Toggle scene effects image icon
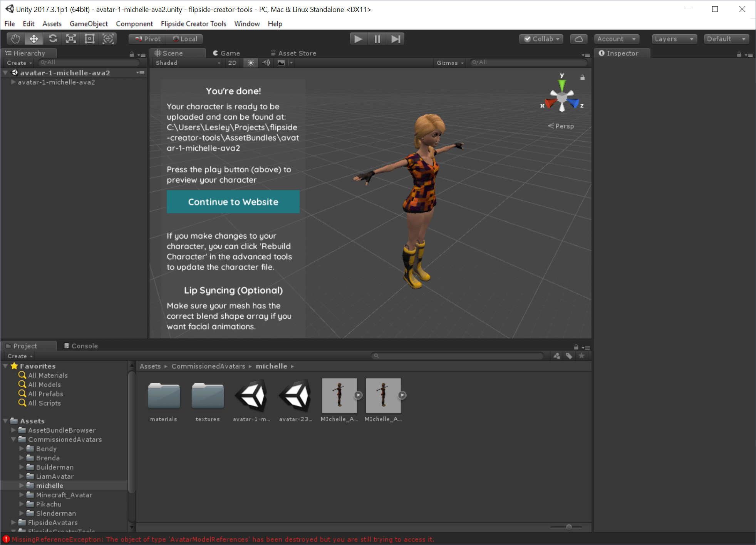 [281, 63]
